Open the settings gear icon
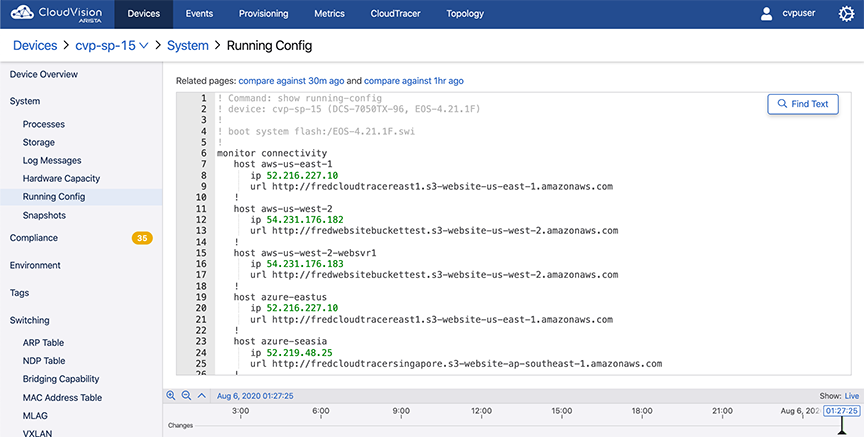The height and width of the screenshot is (437, 864). [846, 14]
